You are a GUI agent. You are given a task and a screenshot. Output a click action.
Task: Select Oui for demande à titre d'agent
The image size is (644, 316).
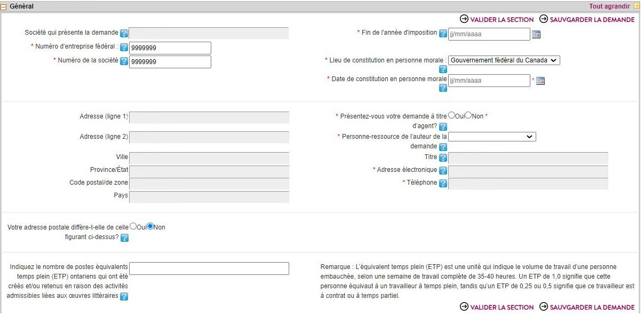(451, 115)
